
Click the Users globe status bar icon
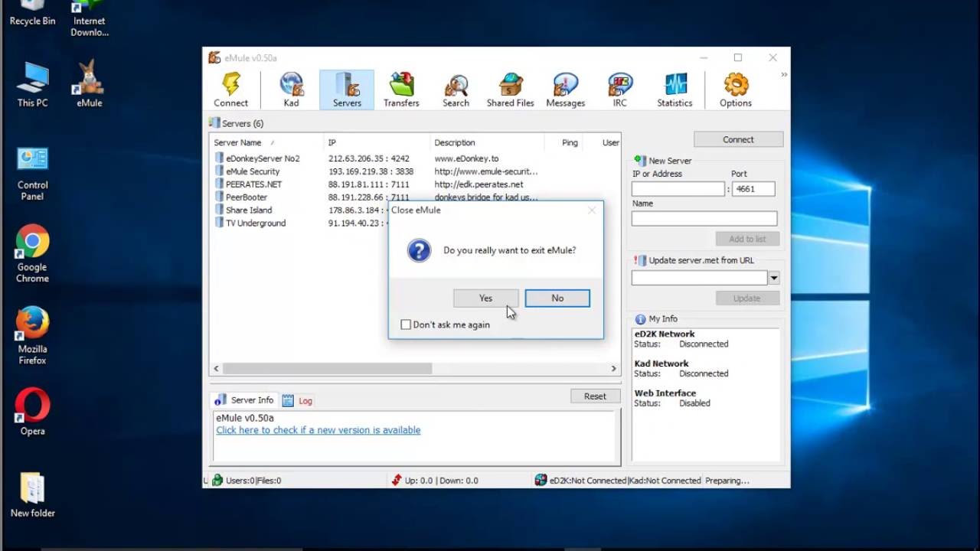click(217, 481)
